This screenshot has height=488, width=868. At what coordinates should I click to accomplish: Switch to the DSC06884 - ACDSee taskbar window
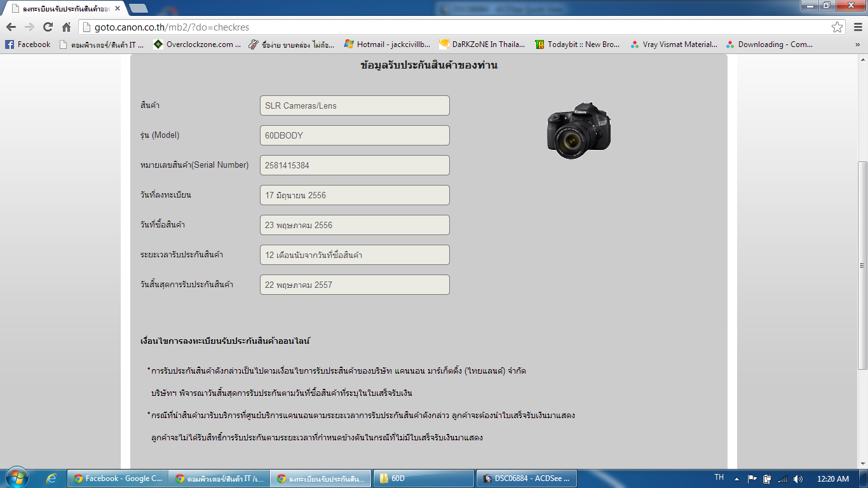(x=526, y=478)
